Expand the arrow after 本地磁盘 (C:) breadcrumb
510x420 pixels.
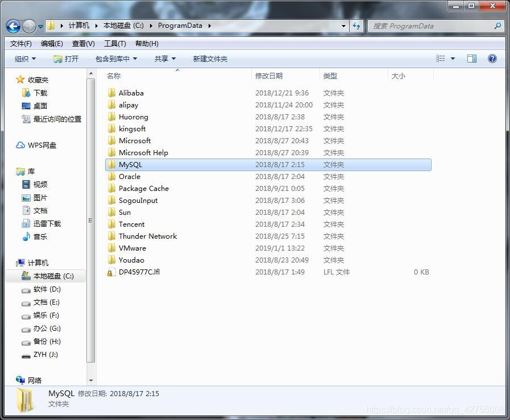(151, 26)
